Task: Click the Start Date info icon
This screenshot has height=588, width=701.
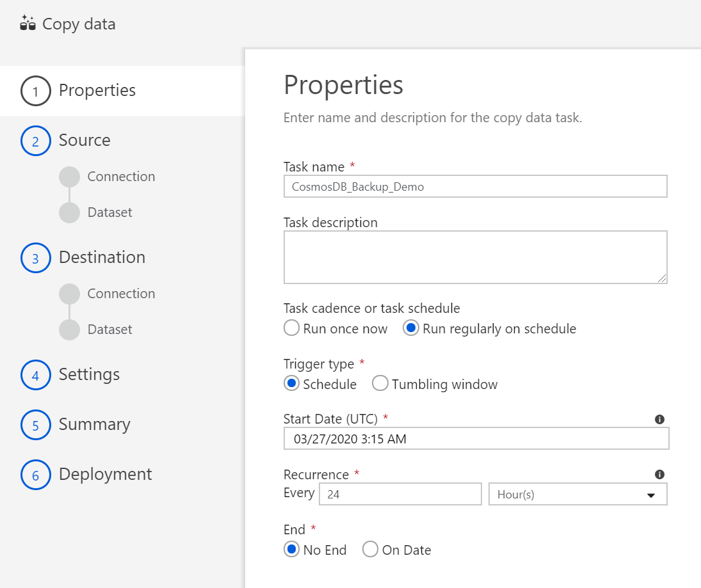Action: coord(659,420)
